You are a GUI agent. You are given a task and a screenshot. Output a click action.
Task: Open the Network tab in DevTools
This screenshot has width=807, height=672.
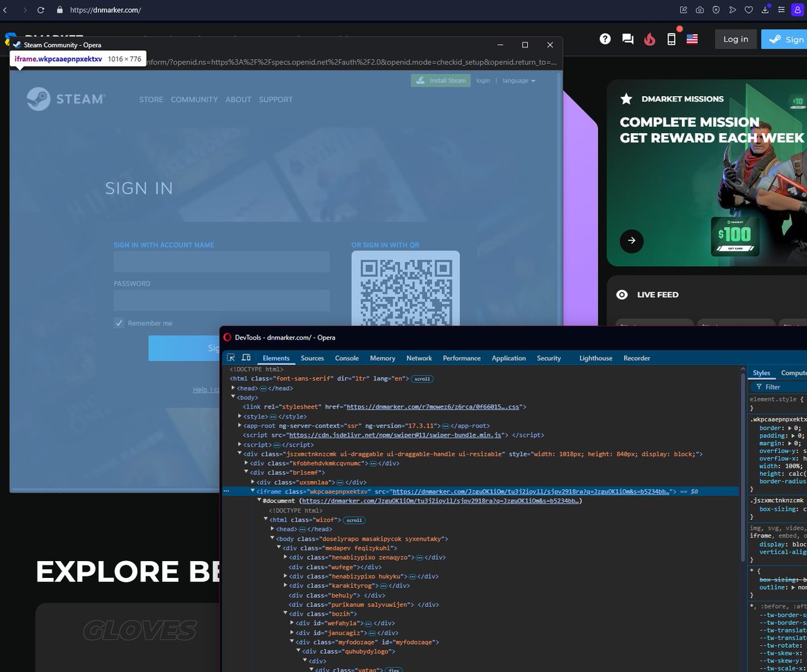coord(419,358)
